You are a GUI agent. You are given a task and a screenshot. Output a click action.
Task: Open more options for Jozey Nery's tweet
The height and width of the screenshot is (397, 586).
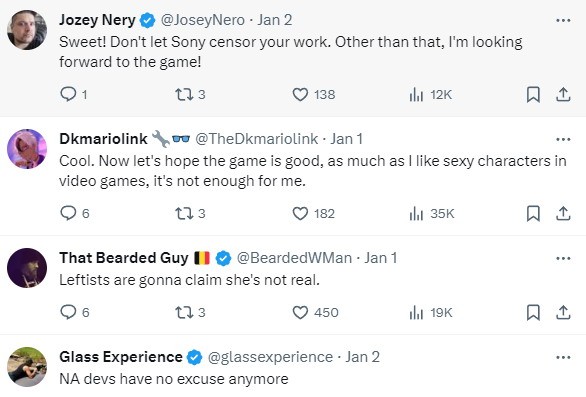point(563,20)
